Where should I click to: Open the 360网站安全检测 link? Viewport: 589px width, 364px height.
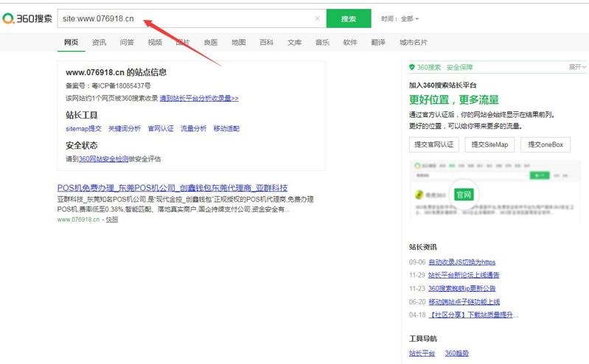click(x=104, y=159)
